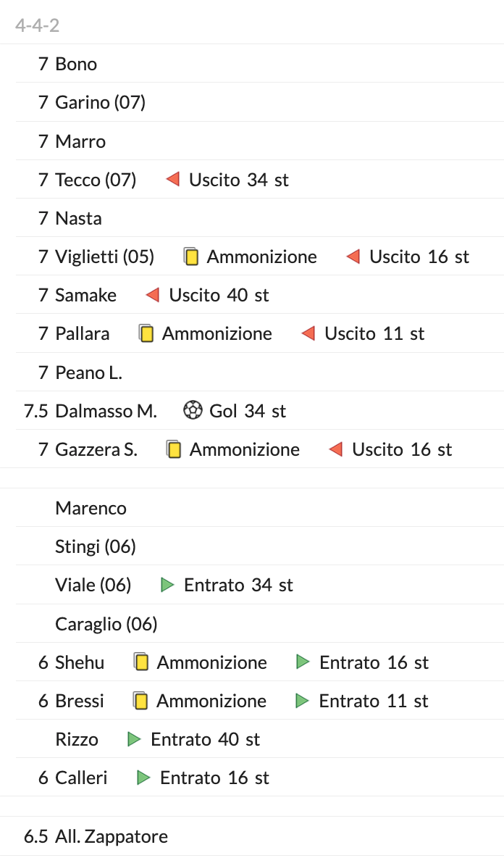Click the soccer ball goal icon for Dalmasso
Viewport: 504px width, 858px height.
[192, 411]
